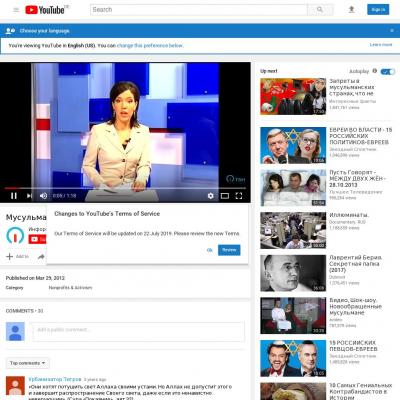Open the hamburger guide menu
The height and width of the screenshot is (400, 400).
click(16, 10)
